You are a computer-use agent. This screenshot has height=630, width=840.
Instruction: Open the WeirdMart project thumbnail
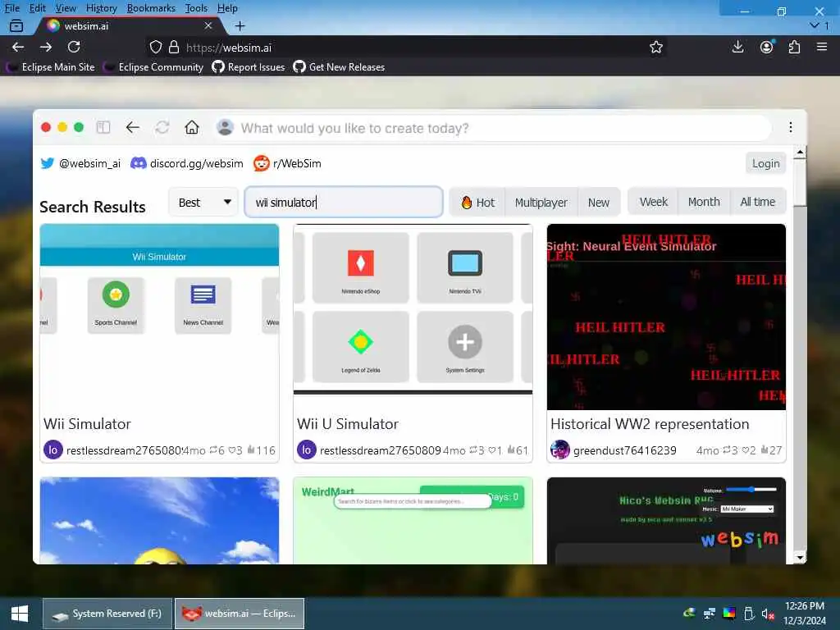click(x=413, y=521)
